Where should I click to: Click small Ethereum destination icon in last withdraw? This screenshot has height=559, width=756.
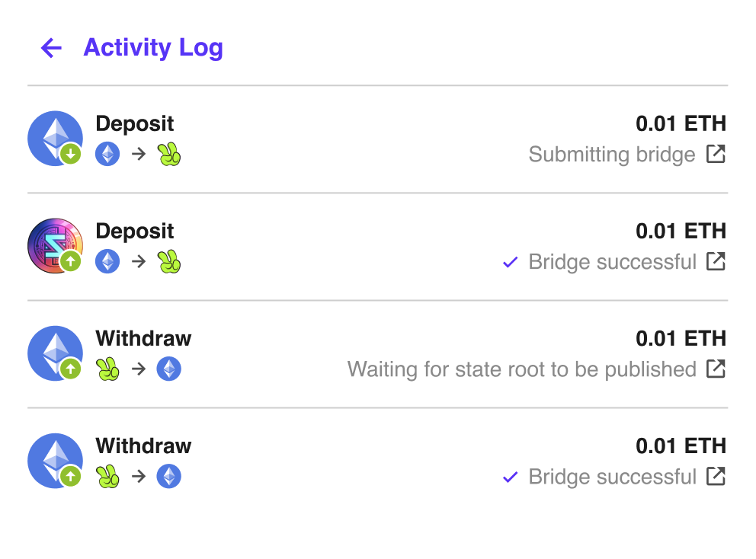[x=169, y=477]
